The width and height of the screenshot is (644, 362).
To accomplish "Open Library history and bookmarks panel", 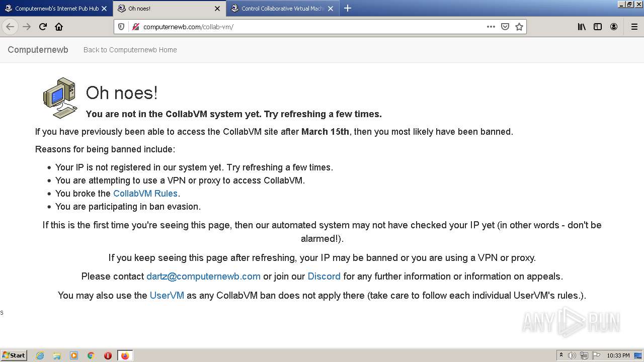I will pyautogui.click(x=582, y=27).
